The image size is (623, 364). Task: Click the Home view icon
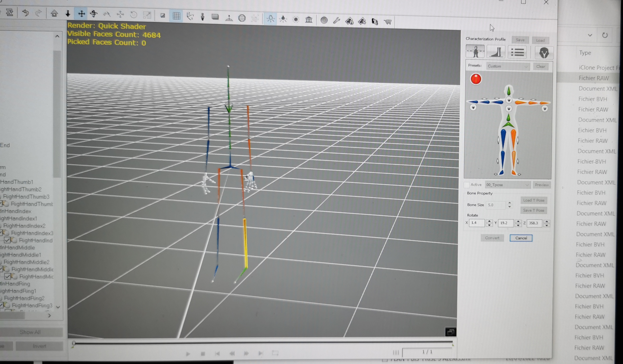click(x=54, y=13)
